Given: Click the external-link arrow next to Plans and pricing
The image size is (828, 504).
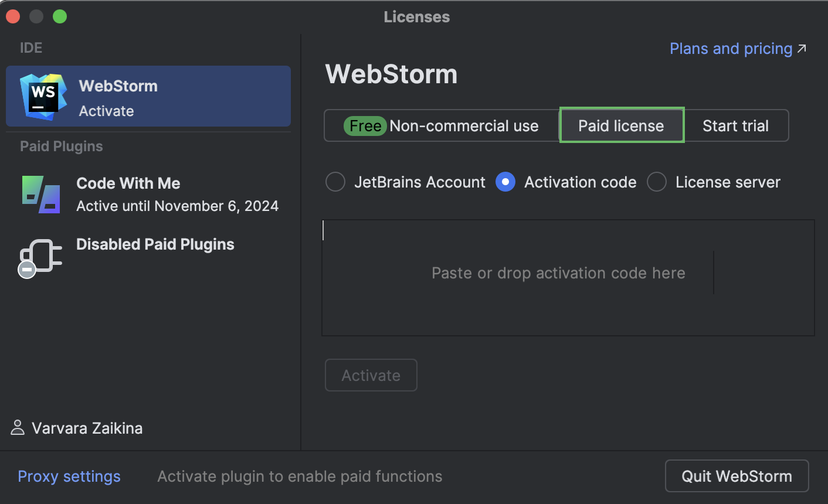Looking at the screenshot, I should click(803, 49).
